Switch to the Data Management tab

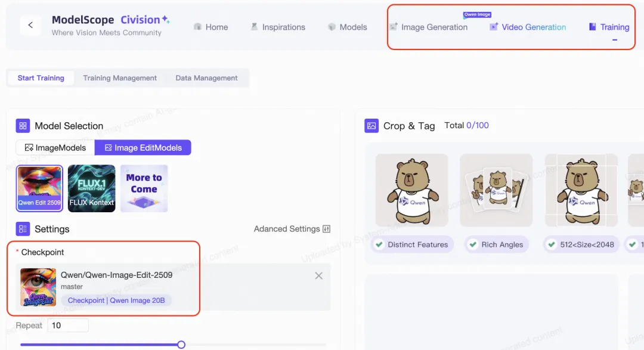pyautogui.click(x=206, y=78)
